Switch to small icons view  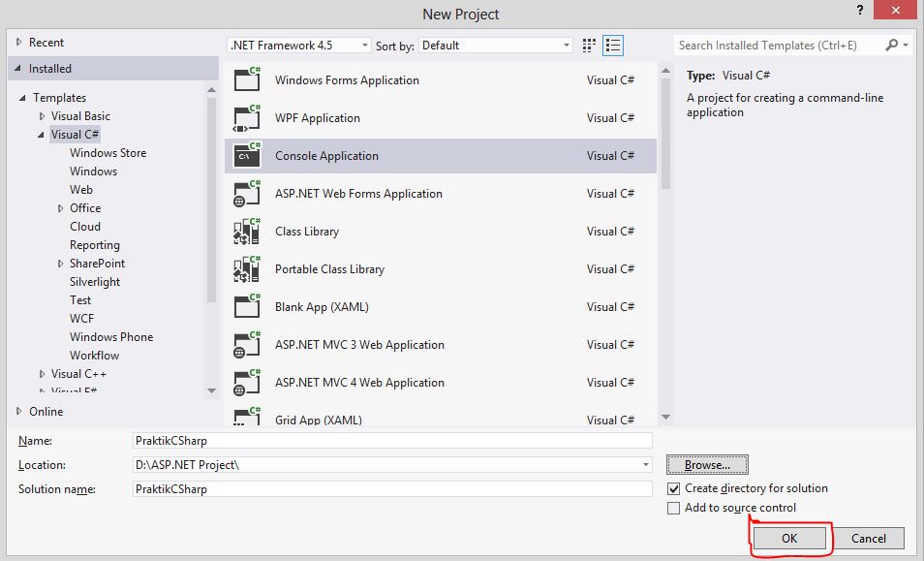pos(588,45)
